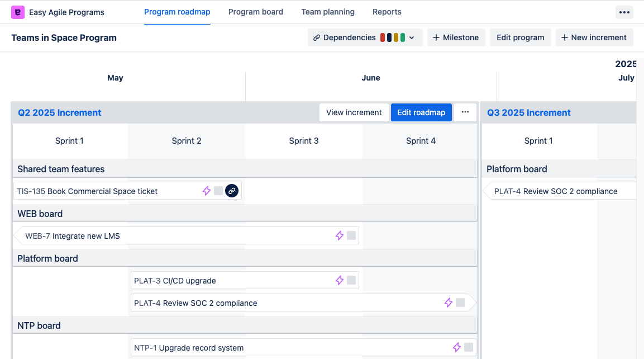The width and height of the screenshot is (644, 359).
Task: Click the Dependencies chain-link icon
Action: coord(316,37)
